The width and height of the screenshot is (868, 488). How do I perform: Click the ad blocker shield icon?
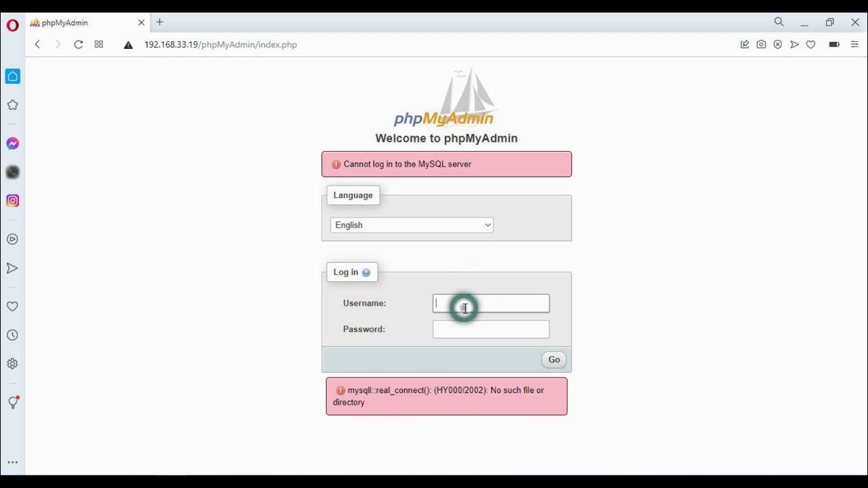coord(778,45)
